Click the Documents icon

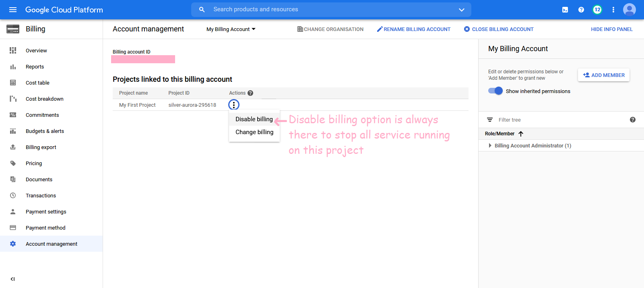13,179
